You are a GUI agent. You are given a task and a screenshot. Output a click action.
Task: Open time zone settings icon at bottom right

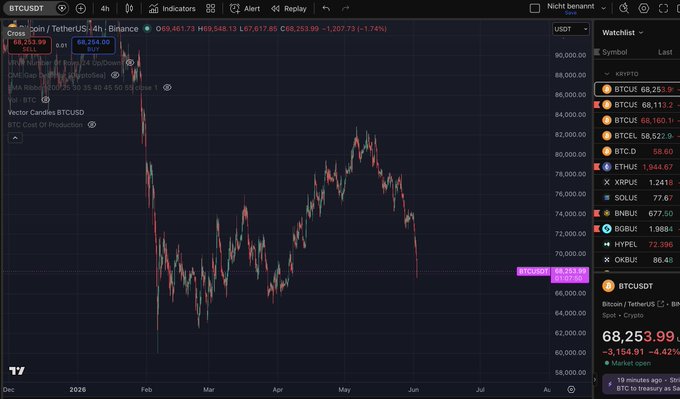pyautogui.click(x=571, y=389)
